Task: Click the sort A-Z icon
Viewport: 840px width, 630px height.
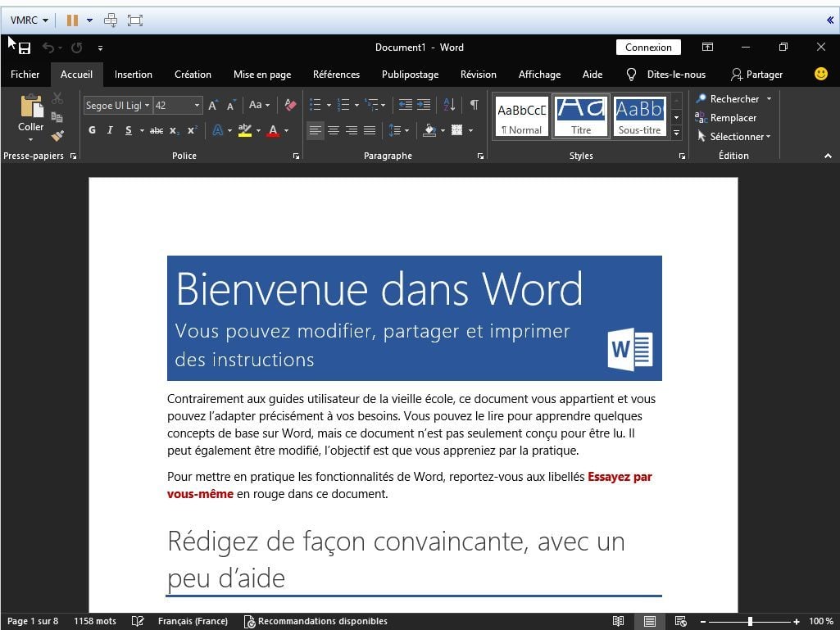Action: click(x=449, y=105)
